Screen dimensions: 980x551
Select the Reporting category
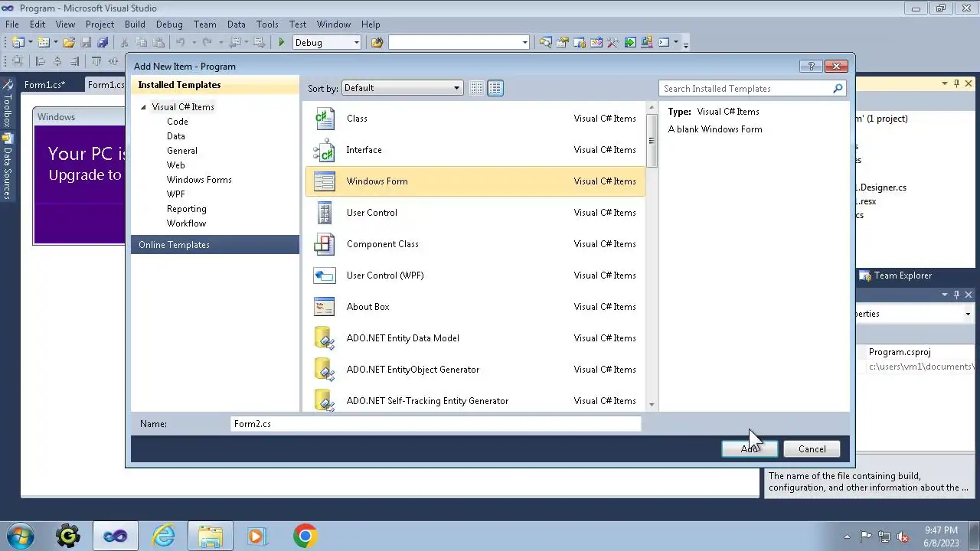point(187,209)
